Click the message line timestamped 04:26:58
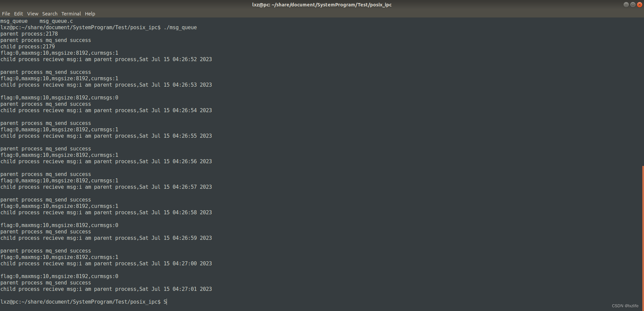 (x=106, y=213)
